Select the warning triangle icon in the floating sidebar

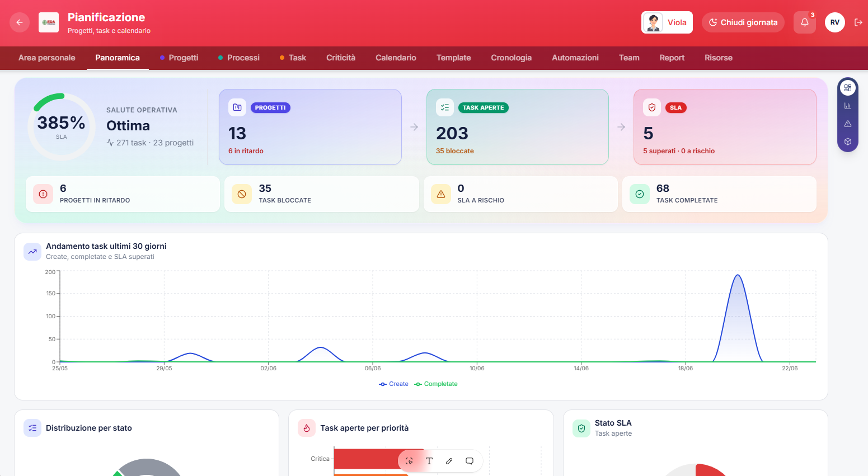coord(848,124)
